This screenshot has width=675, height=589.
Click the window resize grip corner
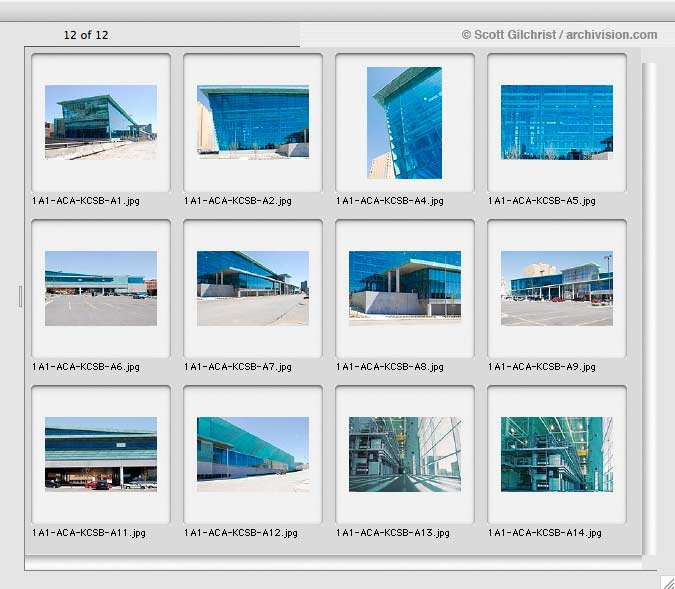(x=667, y=582)
